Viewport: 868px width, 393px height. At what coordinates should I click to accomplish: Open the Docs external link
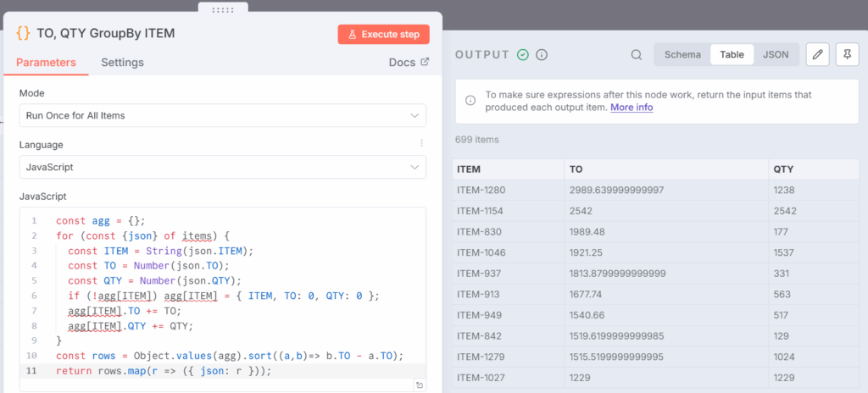click(x=409, y=63)
